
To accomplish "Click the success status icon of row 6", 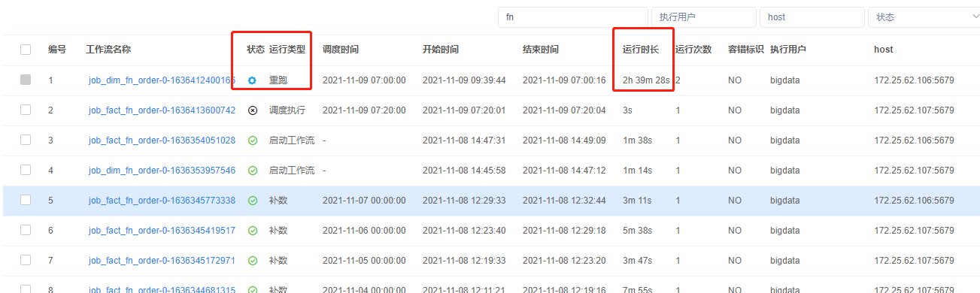I will click(253, 231).
